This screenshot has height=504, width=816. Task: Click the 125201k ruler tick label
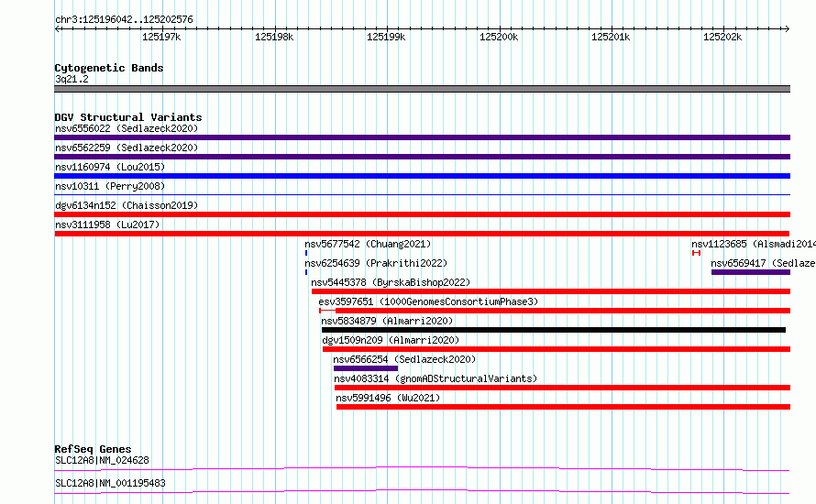(x=611, y=37)
